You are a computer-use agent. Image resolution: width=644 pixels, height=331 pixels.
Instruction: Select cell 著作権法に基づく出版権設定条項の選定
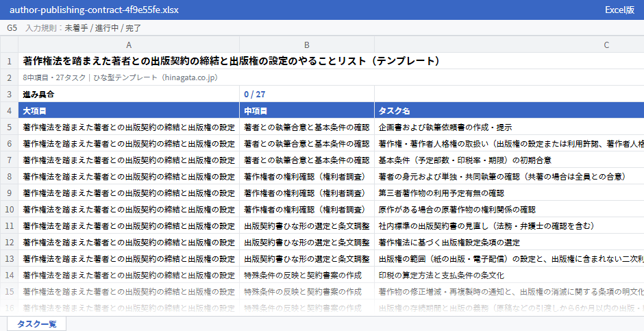pyautogui.click(x=509, y=243)
